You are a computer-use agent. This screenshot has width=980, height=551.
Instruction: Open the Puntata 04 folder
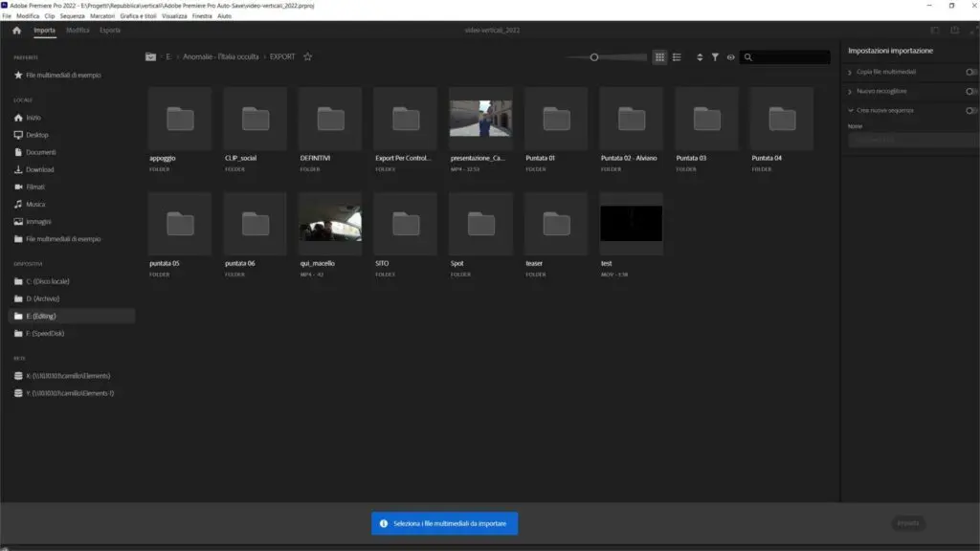pos(782,119)
